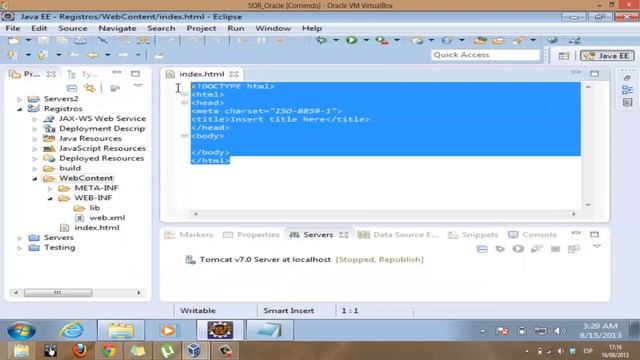Open the Windows Start button

(22, 330)
